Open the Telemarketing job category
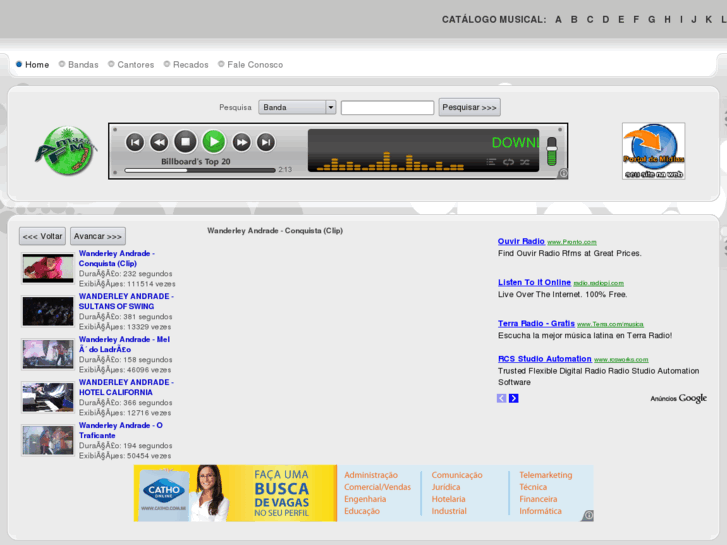 [546, 475]
